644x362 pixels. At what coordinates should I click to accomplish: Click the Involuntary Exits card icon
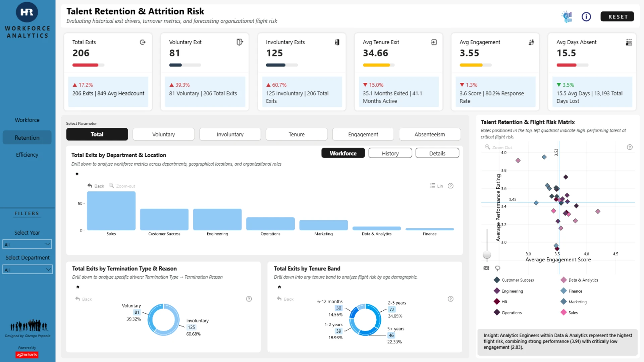337,42
